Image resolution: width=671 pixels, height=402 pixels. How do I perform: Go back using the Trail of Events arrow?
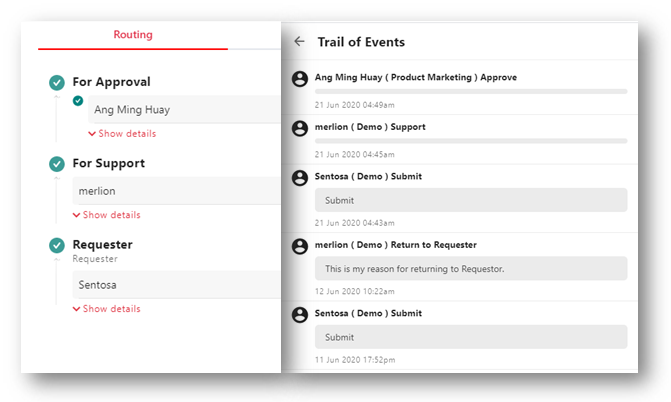pos(300,42)
